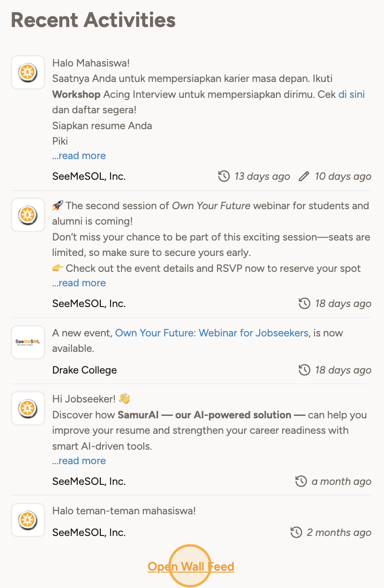This screenshot has height=588, width=384.
Task: Expand read more on Own Your Future post
Action: click(79, 283)
